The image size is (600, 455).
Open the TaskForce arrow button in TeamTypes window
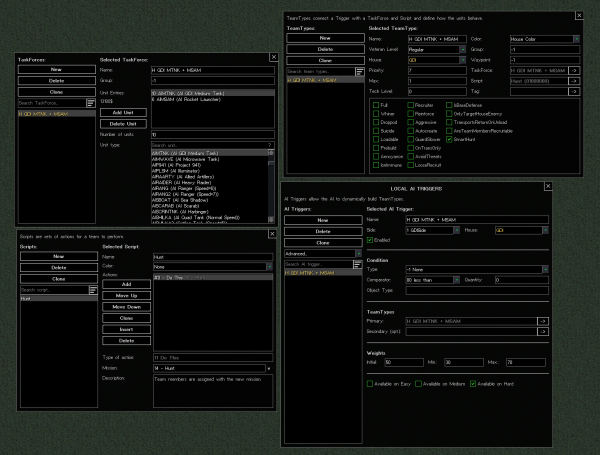tap(574, 70)
